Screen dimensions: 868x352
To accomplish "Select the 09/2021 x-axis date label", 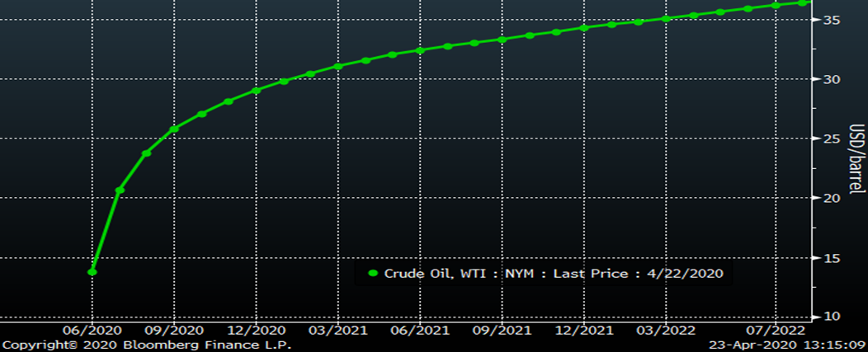I will [502, 330].
